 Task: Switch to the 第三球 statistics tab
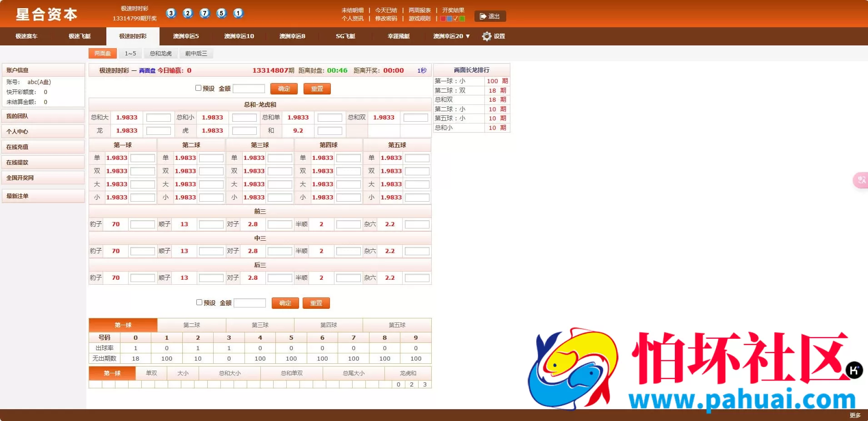pos(260,325)
